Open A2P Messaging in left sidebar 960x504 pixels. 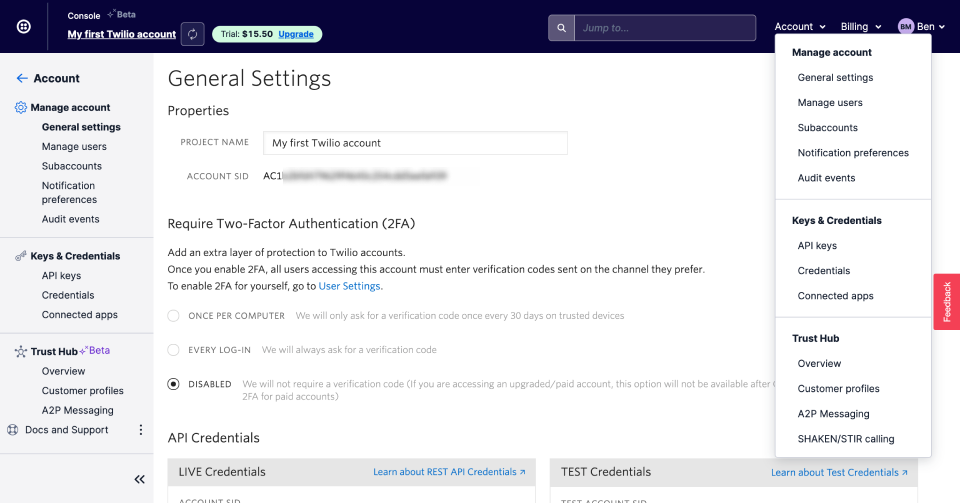pos(78,410)
